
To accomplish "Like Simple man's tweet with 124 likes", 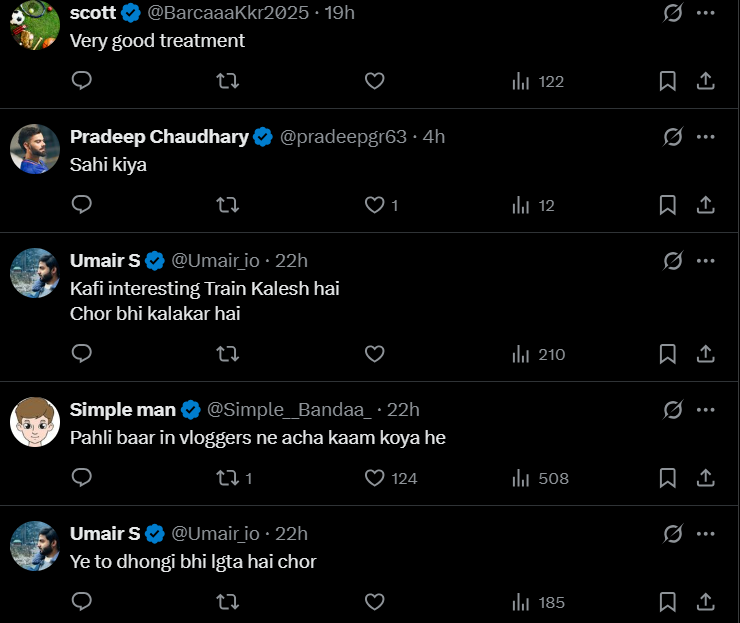I will [375, 478].
